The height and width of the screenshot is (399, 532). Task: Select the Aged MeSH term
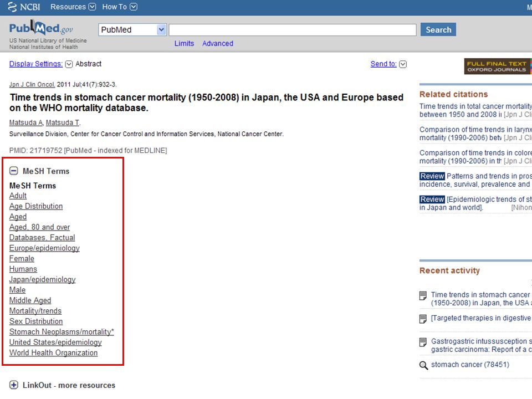pyautogui.click(x=18, y=217)
